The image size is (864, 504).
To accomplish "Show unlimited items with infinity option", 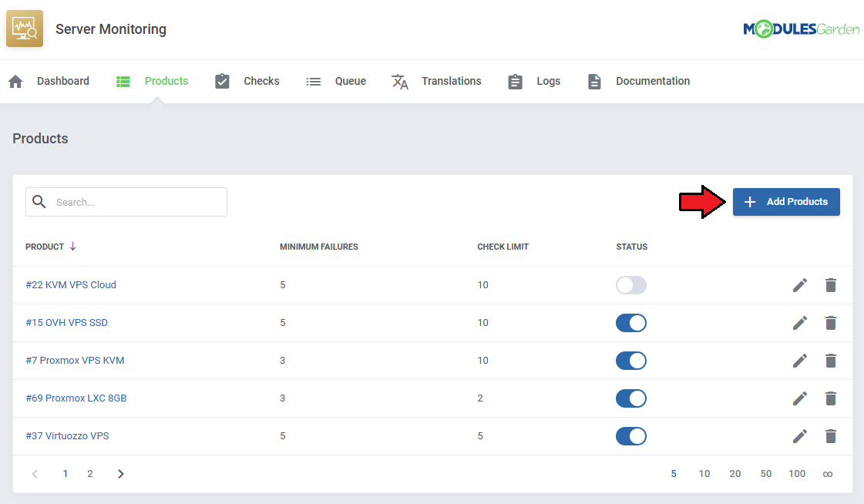I will tap(828, 474).
